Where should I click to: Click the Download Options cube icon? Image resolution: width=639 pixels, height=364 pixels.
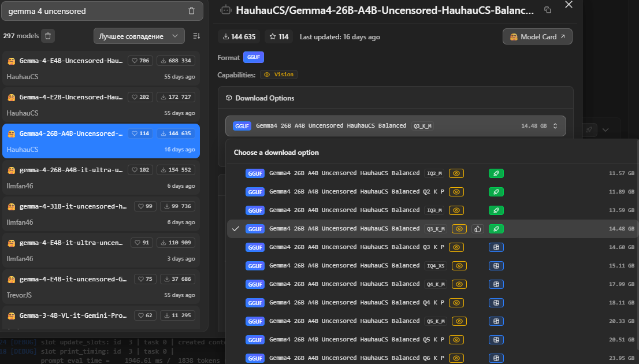[229, 98]
